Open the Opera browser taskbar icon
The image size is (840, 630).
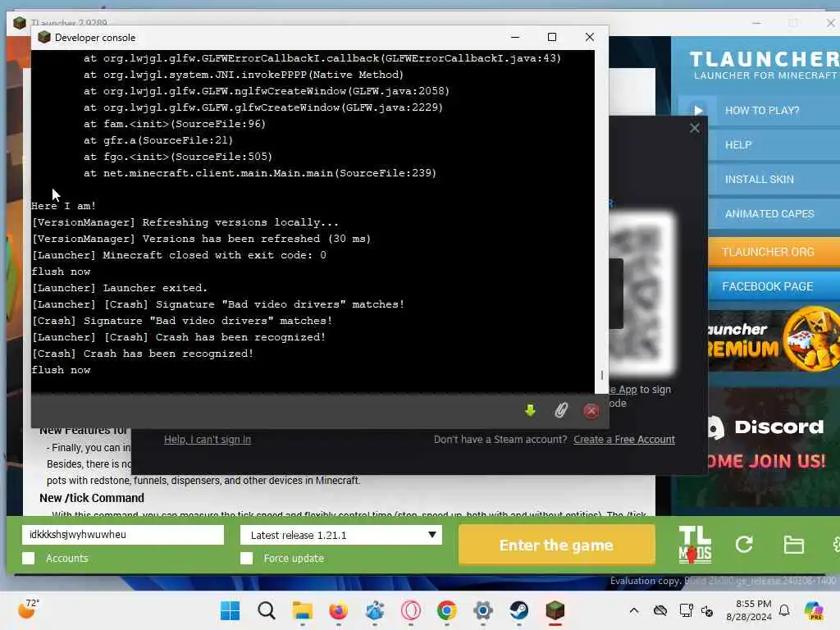(x=410, y=610)
